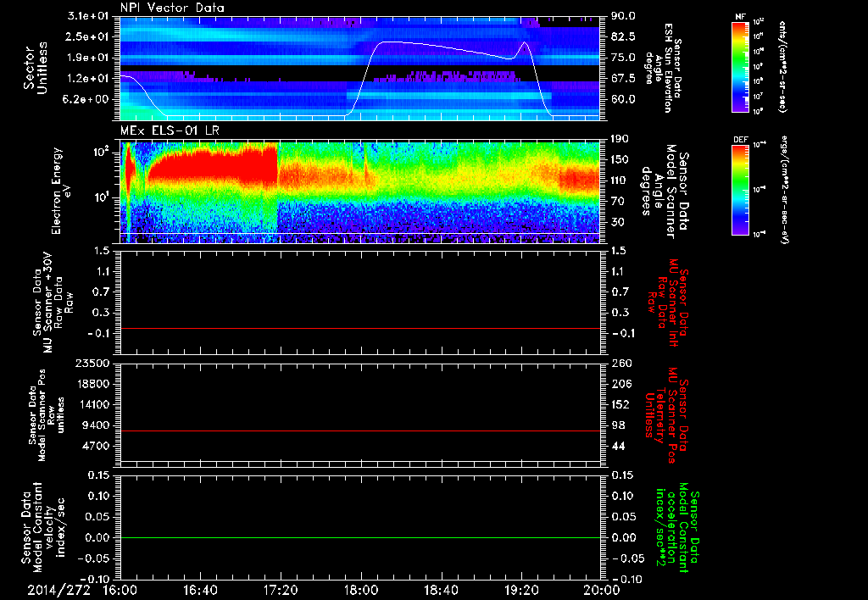The image size is (868, 600).
Task: Click the "17:20" time axis label
Action: (x=281, y=590)
